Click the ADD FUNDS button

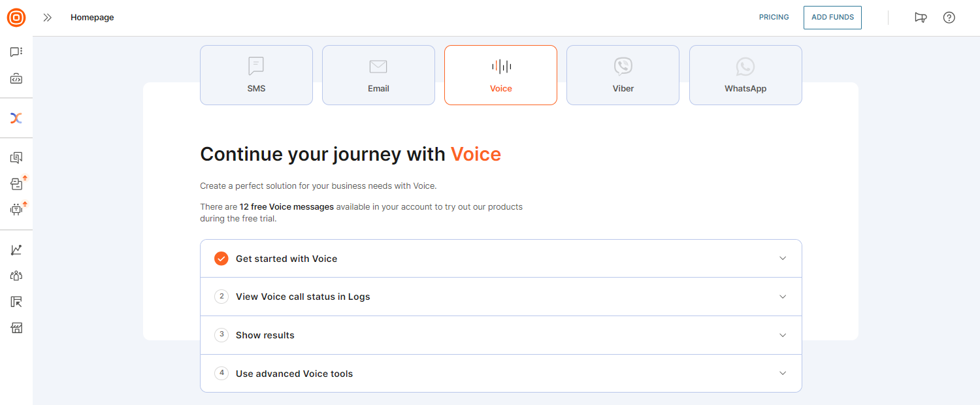coord(832,18)
